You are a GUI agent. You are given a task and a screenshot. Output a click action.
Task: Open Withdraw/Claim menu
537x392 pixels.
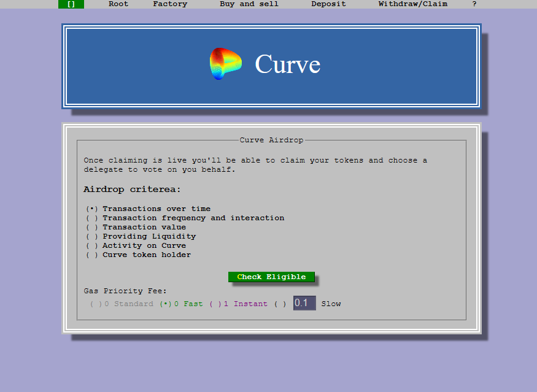click(412, 4)
